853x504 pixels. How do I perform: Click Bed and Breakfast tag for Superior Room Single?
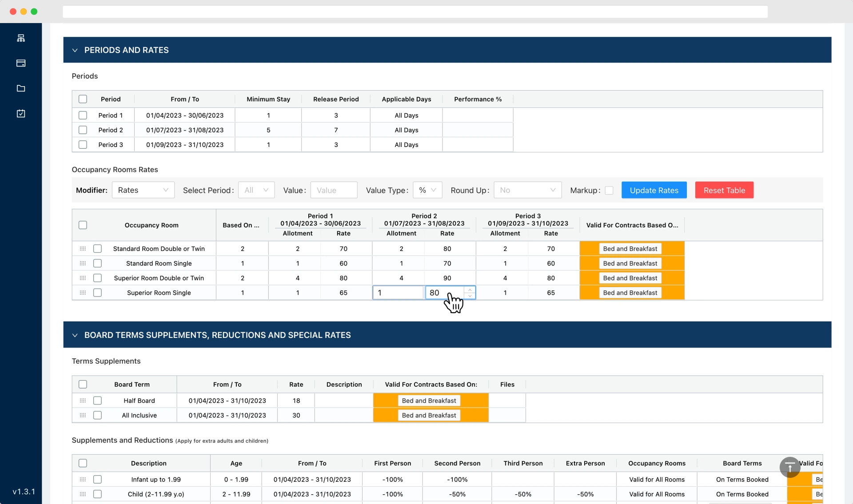630,293
